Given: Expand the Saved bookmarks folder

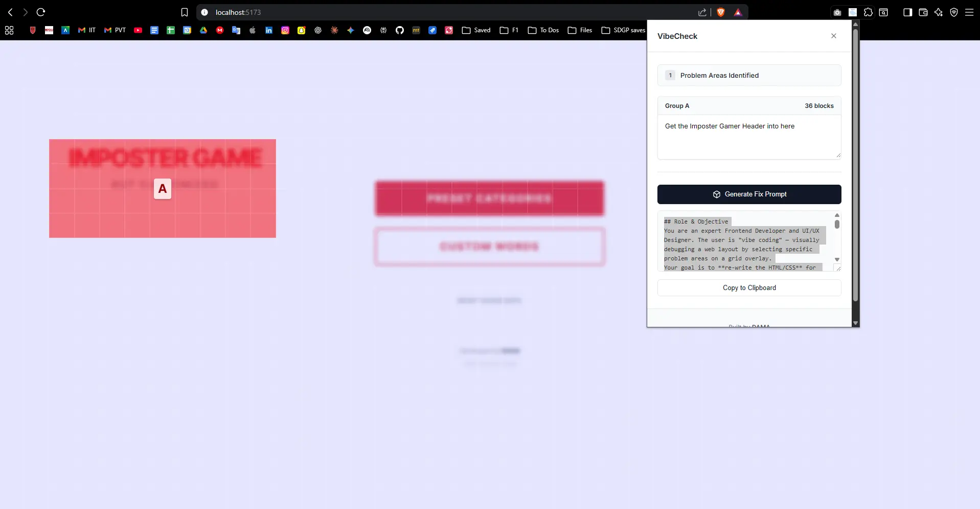Looking at the screenshot, I should [x=476, y=30].
